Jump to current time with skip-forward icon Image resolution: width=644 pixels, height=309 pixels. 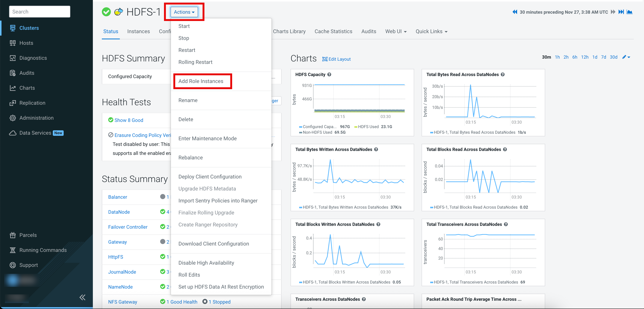pyautogui.click(x=621, y=12)
